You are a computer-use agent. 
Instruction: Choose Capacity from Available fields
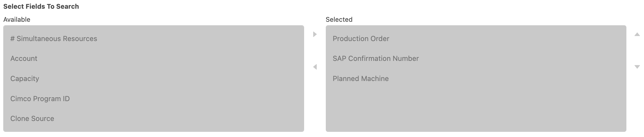pyautogui.click(x=25, y=79)
